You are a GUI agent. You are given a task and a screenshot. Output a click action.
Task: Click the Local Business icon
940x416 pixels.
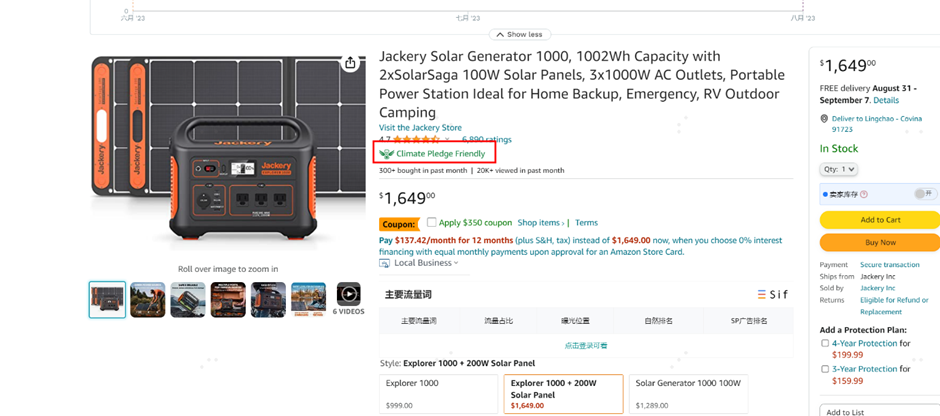(385, 263)
